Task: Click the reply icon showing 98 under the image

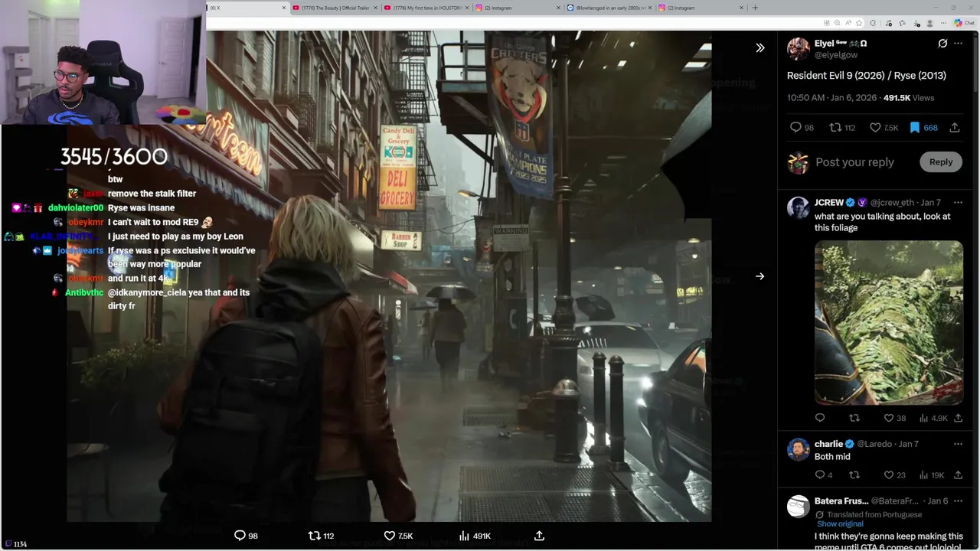Action: (246, 536)
